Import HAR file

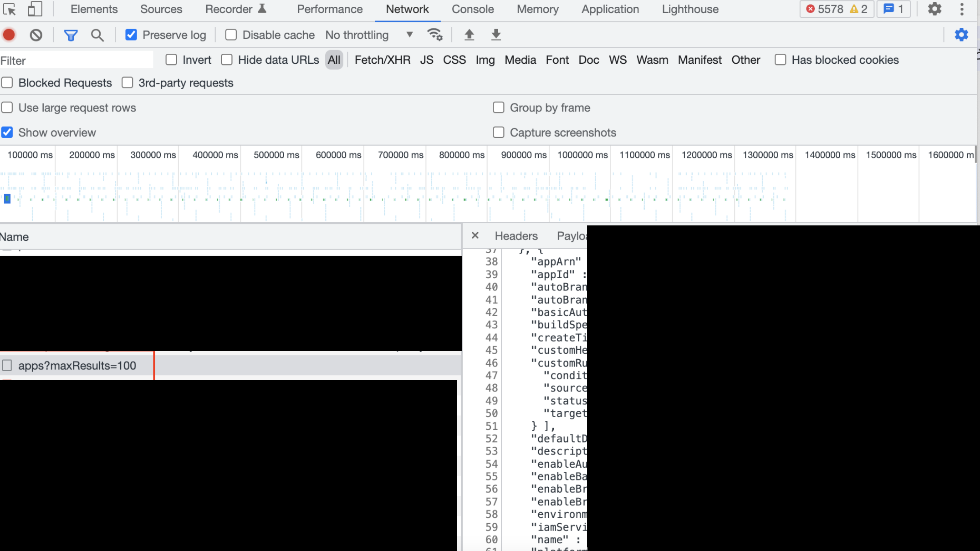(469, 35)
